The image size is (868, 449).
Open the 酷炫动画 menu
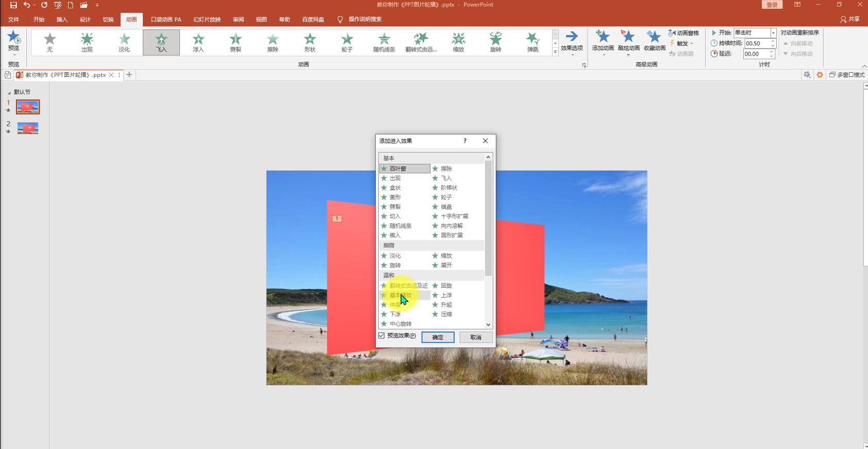(628, 42)
